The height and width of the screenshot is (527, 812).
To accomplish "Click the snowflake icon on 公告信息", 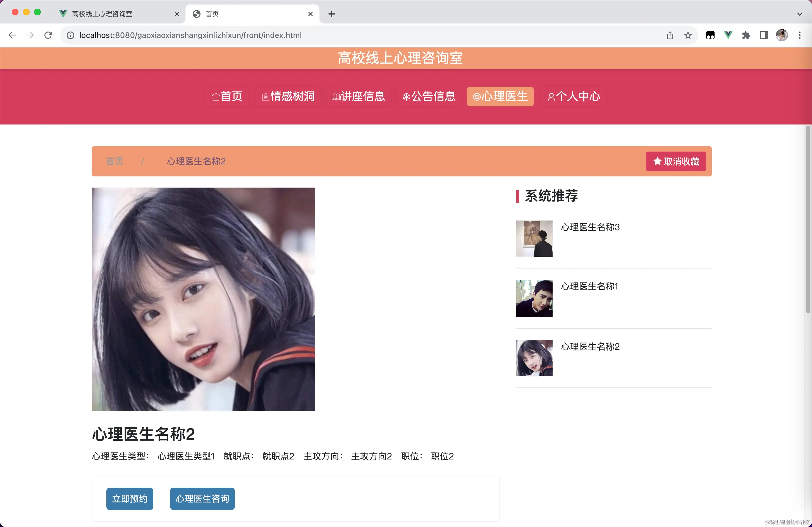I will pos(406,97).
